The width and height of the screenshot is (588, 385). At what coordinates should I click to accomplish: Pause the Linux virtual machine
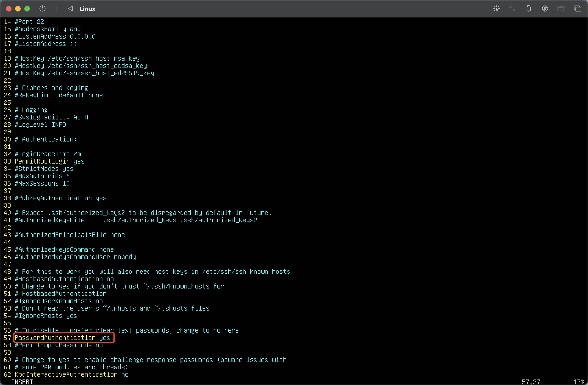point(57,9)
